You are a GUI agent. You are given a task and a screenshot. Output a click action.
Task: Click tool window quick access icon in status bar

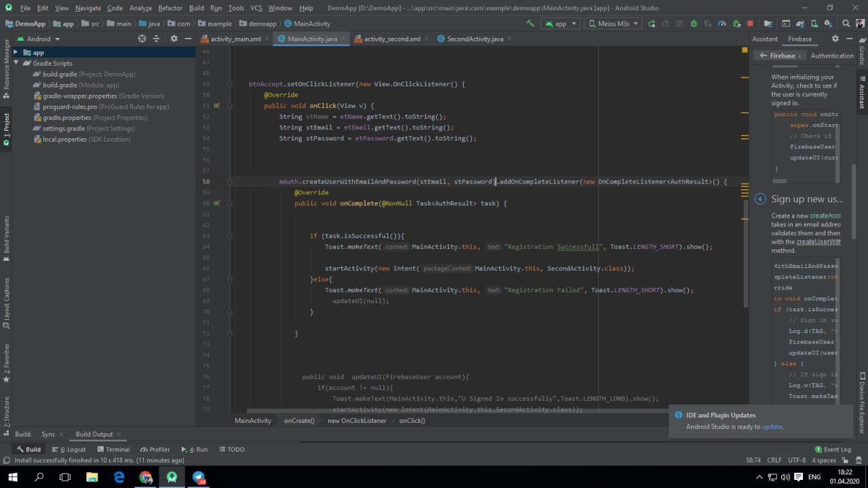tap(6, 460)
